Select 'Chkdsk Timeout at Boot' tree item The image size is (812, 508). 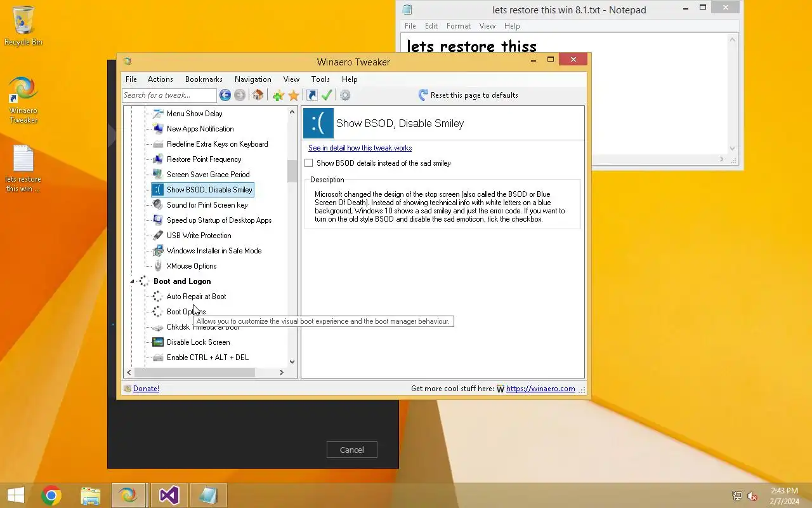click(x=203, y=327)
